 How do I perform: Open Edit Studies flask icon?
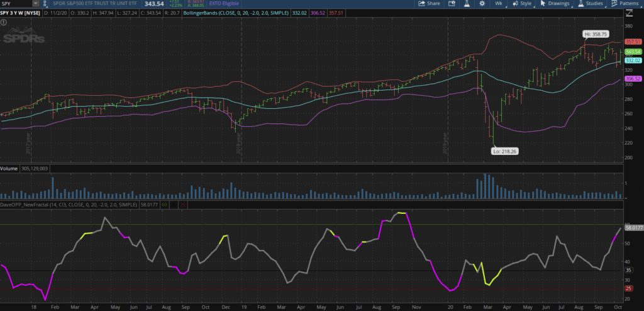tap(467, 3)
